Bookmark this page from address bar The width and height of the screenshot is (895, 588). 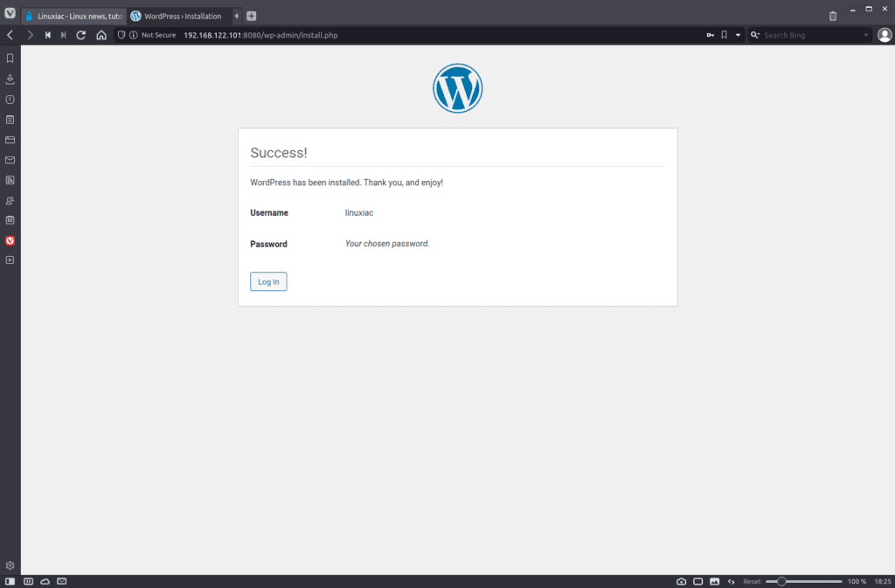[x=724, y=35]
